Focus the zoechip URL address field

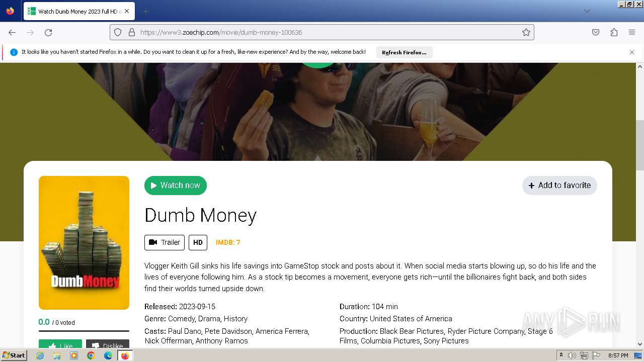[x=322, y=32]
